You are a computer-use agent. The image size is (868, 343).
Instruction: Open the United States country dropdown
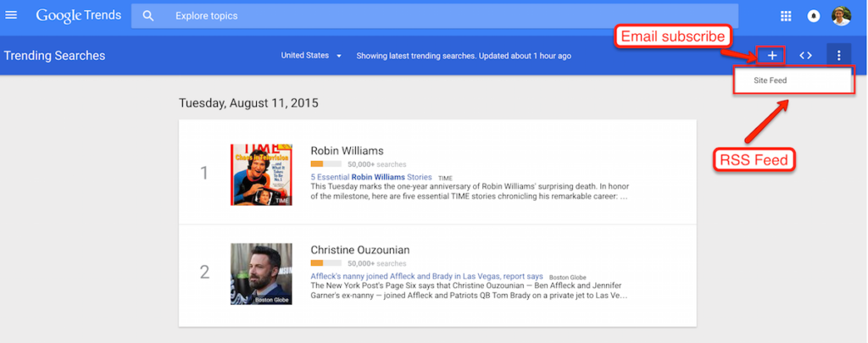click(311, 55)
